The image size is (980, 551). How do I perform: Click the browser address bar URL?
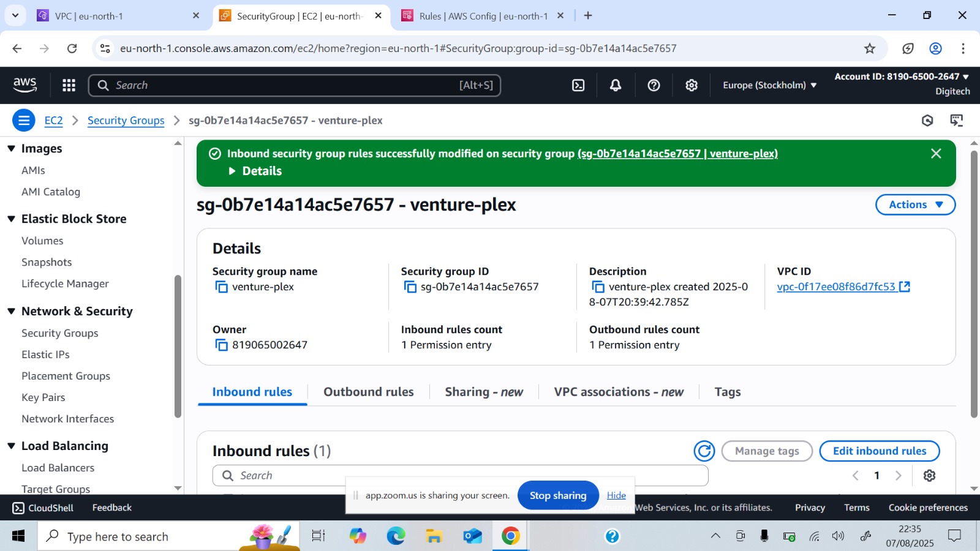tap(398, 48)
